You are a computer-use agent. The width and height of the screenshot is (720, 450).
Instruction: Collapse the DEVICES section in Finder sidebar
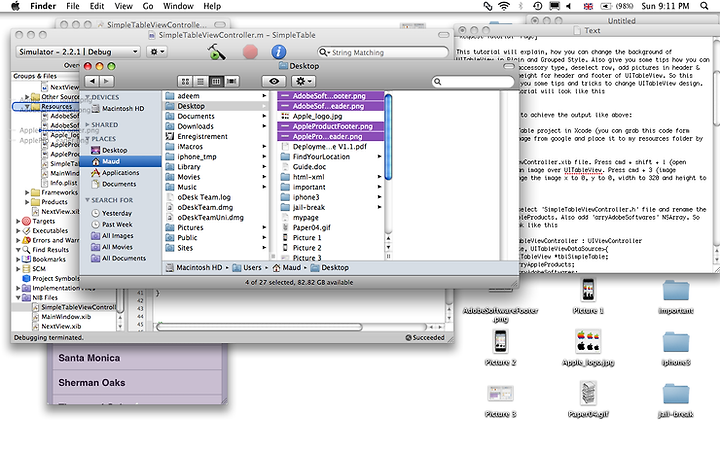tap(88, 97)
